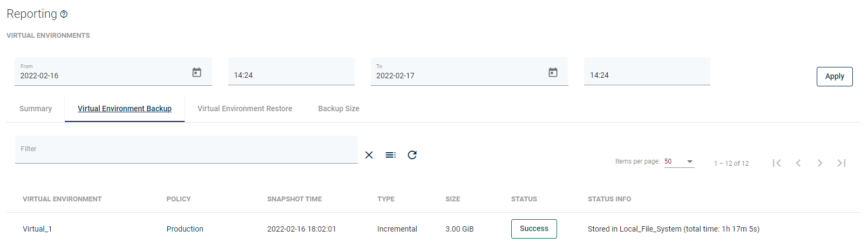The height and width of the screenshot is (244, 868).
Task: Jump to the last page
Action: 842,163
